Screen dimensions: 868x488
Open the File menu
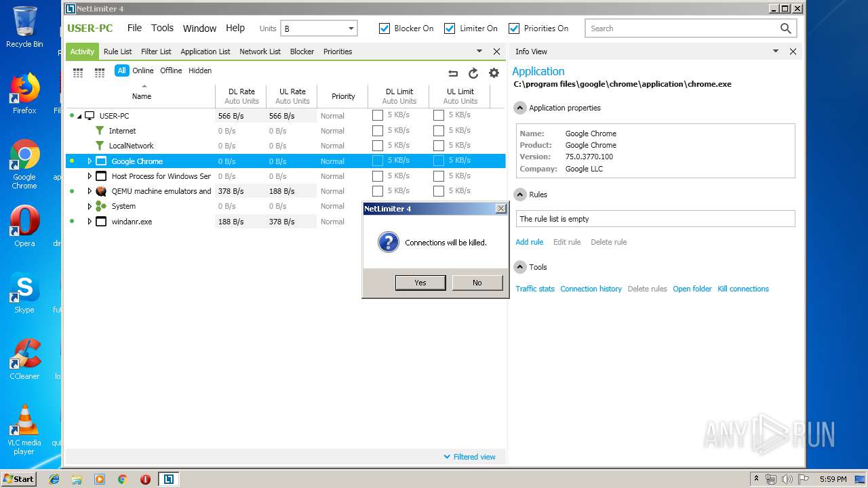(x=134, y=28)
